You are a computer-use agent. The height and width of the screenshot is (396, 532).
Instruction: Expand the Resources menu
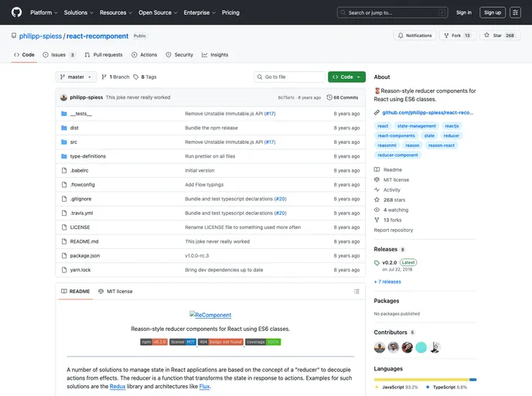pos(116,12)
